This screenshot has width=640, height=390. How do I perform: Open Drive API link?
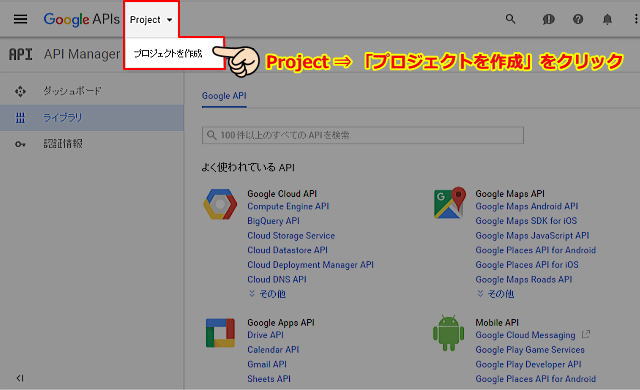[265, 335]
